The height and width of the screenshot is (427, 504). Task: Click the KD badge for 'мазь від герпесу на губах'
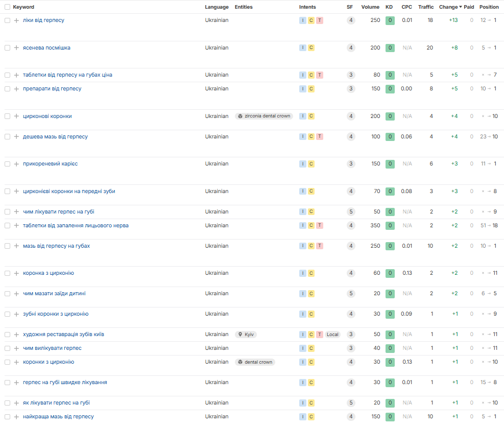coord(390,246)
